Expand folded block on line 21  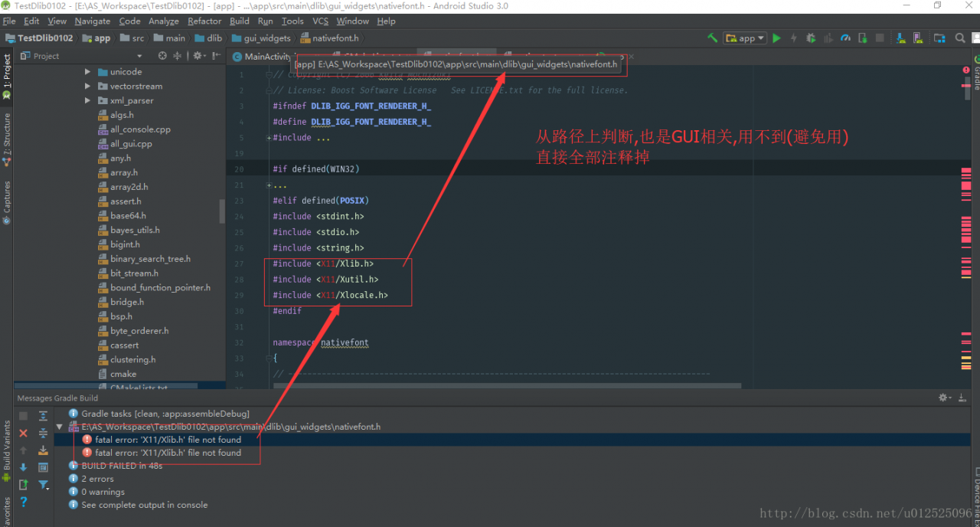268,185
